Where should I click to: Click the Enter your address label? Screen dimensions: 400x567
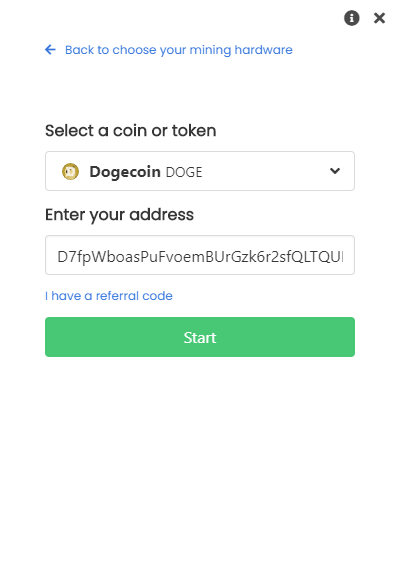(119, 215)
